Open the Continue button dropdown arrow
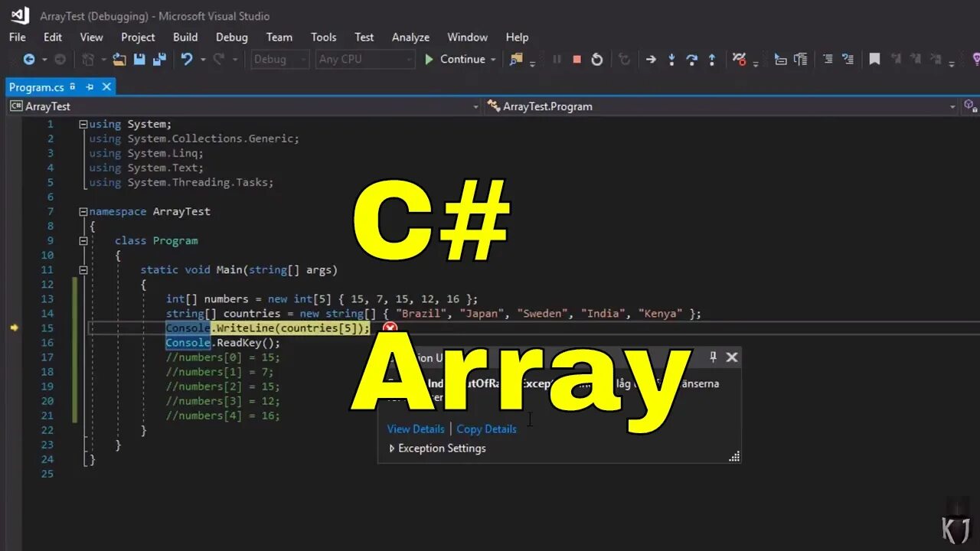 point(493,59)
